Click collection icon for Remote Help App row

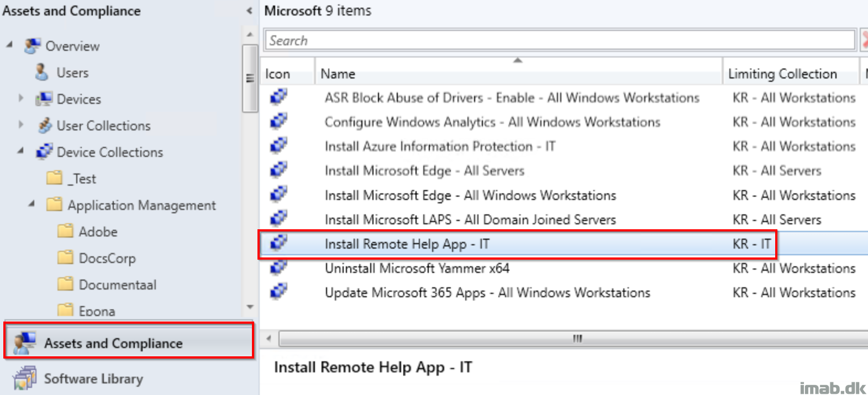pos(278,243)
